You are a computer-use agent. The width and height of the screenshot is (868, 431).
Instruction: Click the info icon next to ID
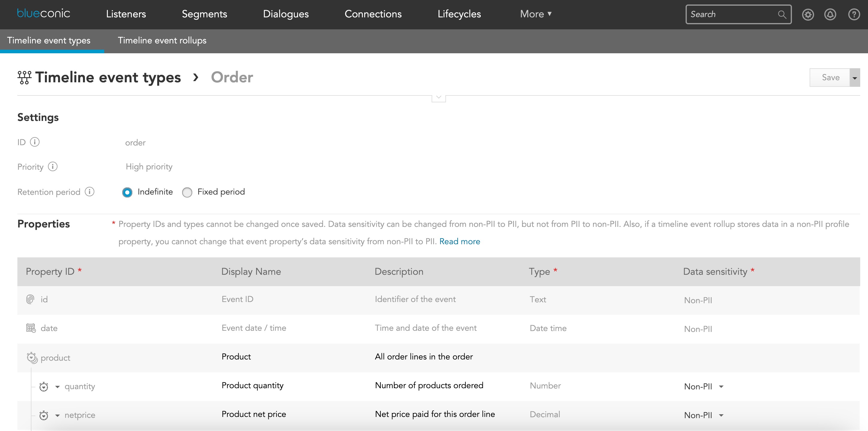[35, 142]
